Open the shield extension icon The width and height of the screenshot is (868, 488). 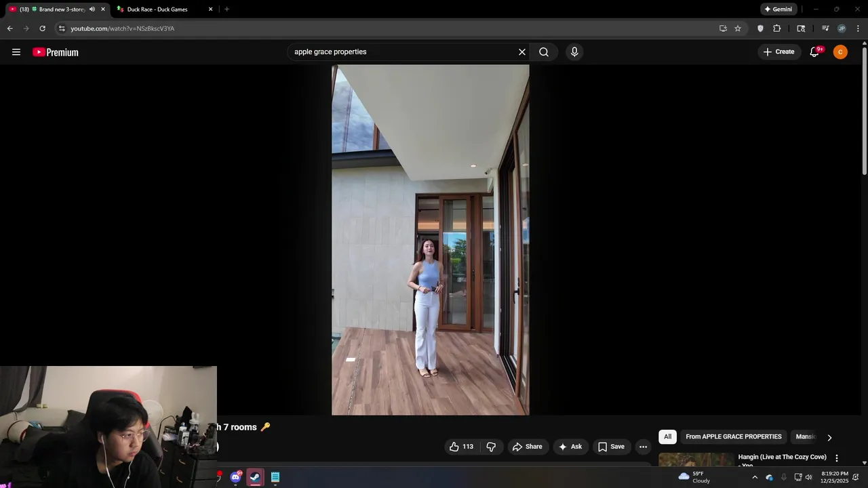pyautogui.click(x=760, y=28)
